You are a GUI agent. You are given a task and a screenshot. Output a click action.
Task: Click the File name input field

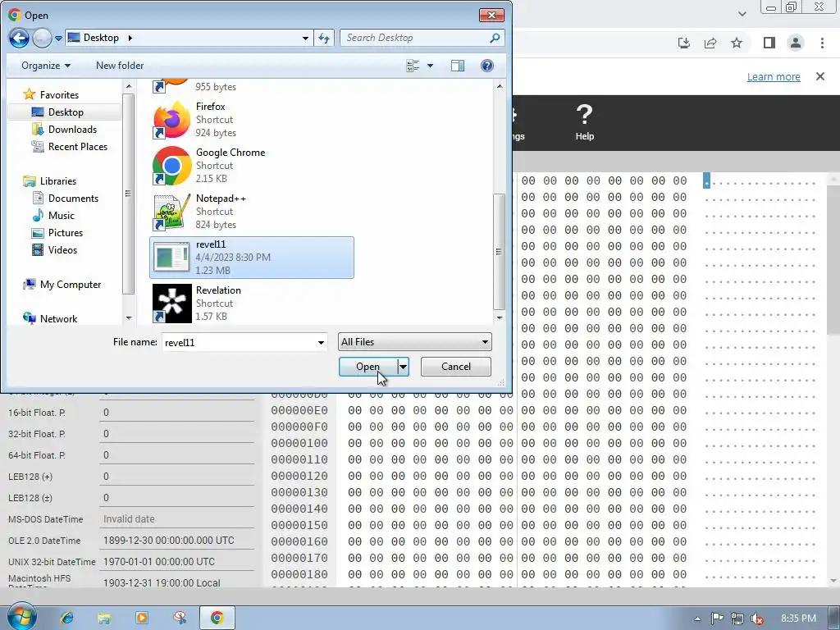239,342
